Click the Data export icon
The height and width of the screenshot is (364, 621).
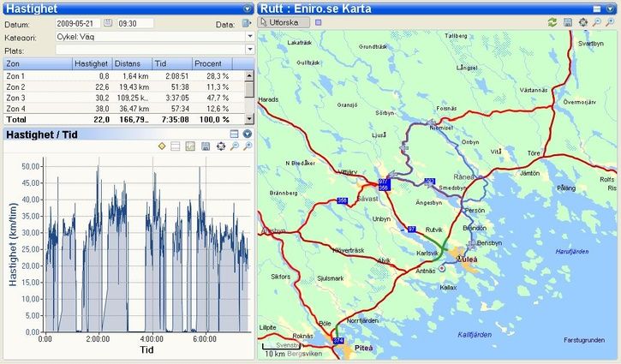[246, 24]
